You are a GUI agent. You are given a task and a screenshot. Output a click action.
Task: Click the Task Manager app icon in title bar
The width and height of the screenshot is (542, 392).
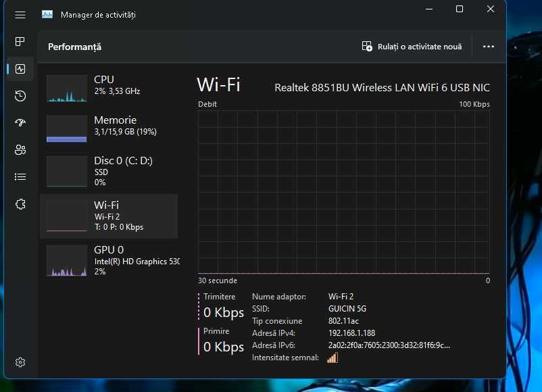point(47,14)
